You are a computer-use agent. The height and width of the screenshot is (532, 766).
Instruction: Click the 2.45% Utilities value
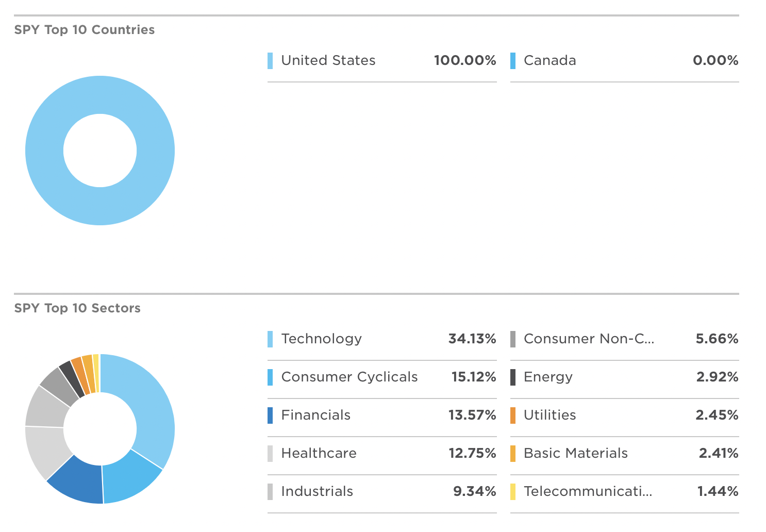(717, 415)
